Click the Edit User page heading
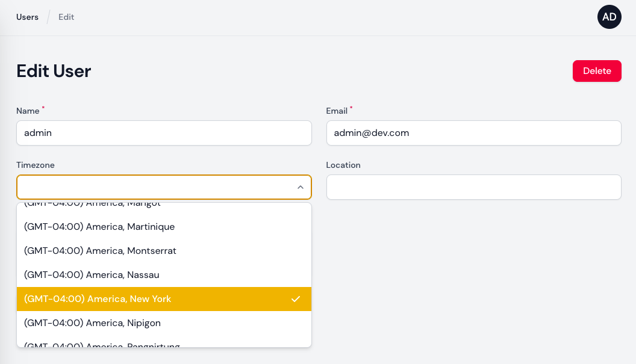636x364 pixels. coord(54,71)
